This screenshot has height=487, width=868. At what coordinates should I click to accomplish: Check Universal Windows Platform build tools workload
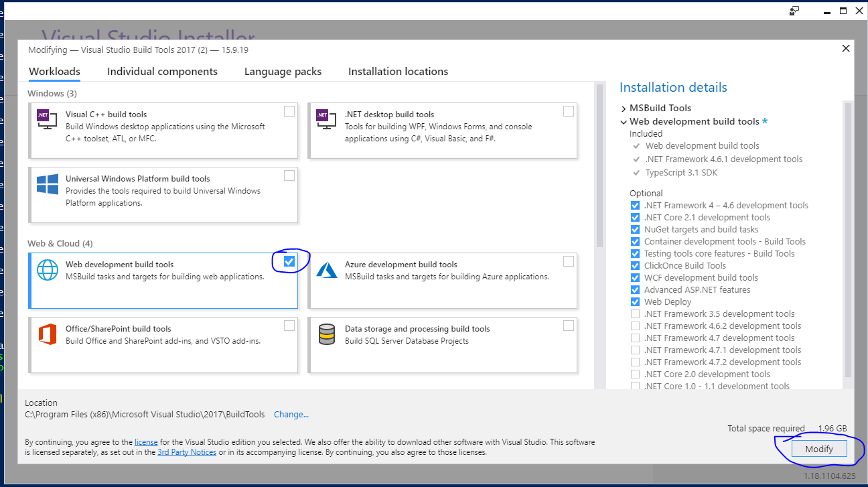[289, 176]
